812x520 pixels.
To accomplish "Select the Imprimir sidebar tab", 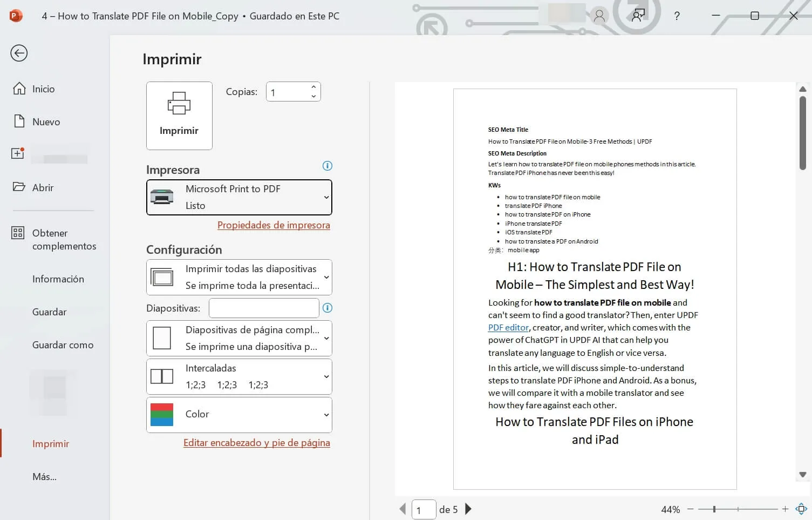I will 51,444.
